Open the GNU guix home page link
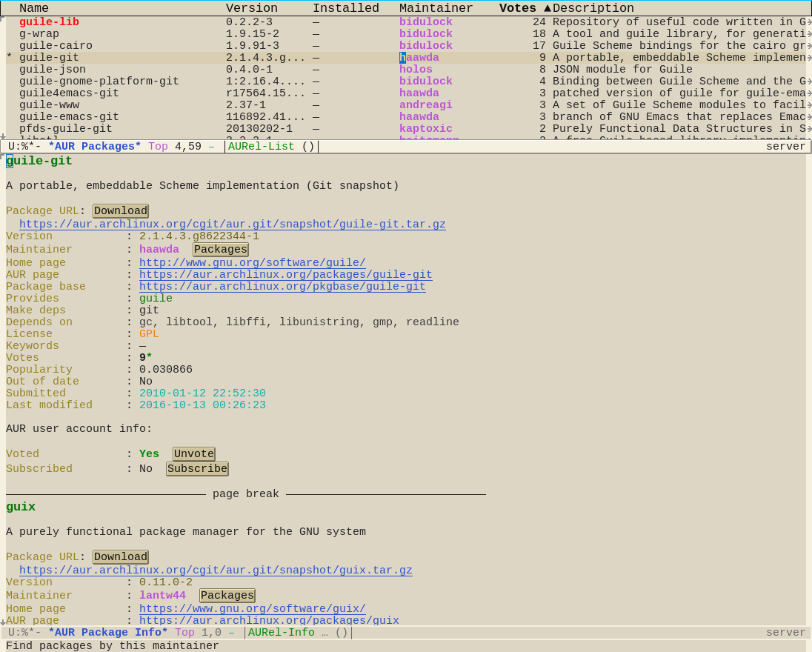 (252, 608)
